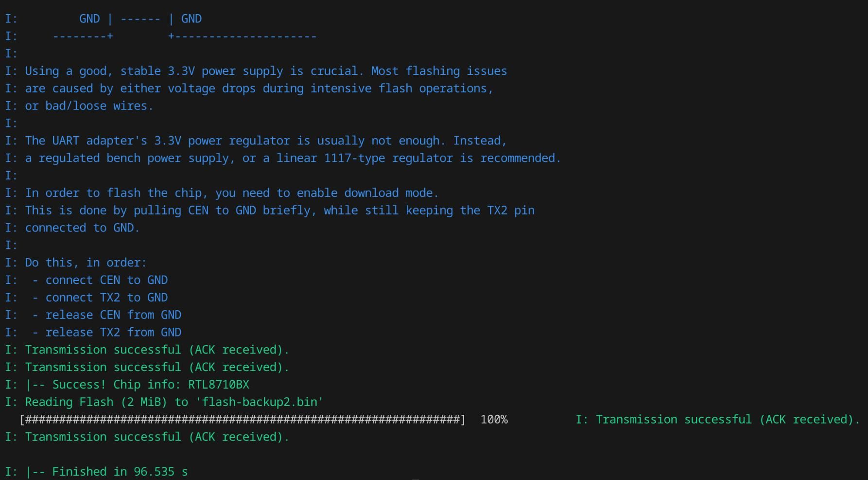Click the 'flash-backup2.bin' filename text
The image size is (868, 480).
pos(262,402)
